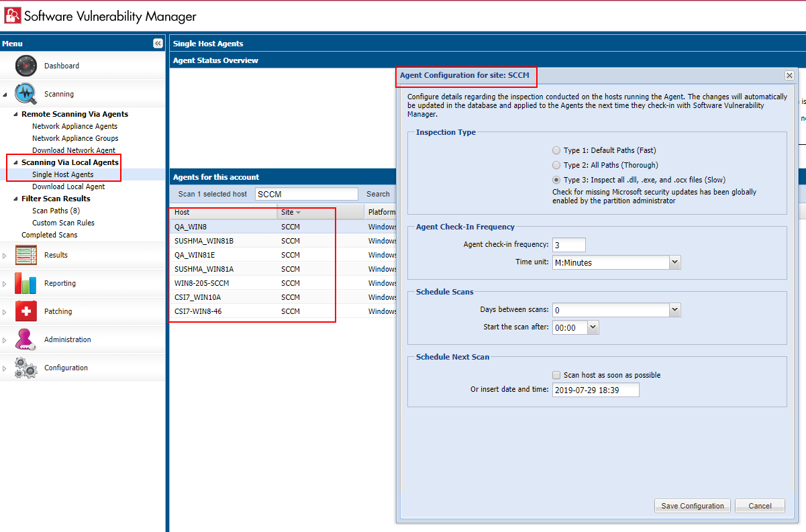Click the Results checklist icon
The image size is (806, 532).
pos(26,255)
